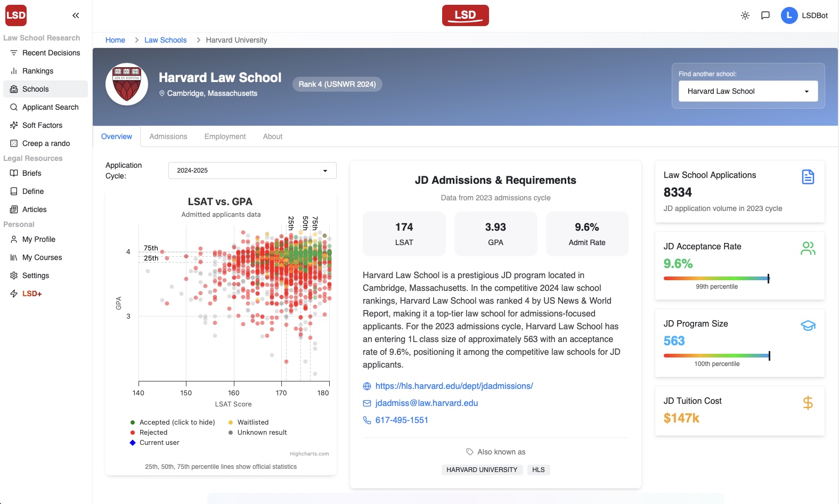Open the Application Cycle 2024-2025 dropdown

[x=252, y=170]
